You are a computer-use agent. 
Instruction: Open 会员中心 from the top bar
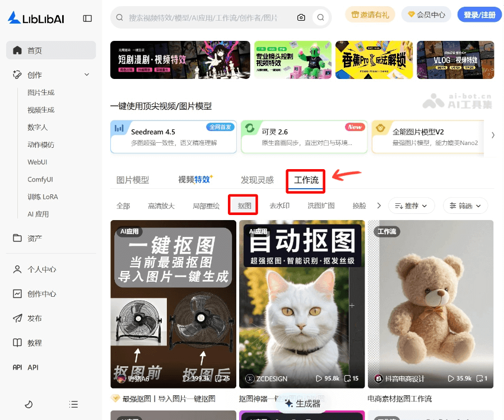click(426, 15)
